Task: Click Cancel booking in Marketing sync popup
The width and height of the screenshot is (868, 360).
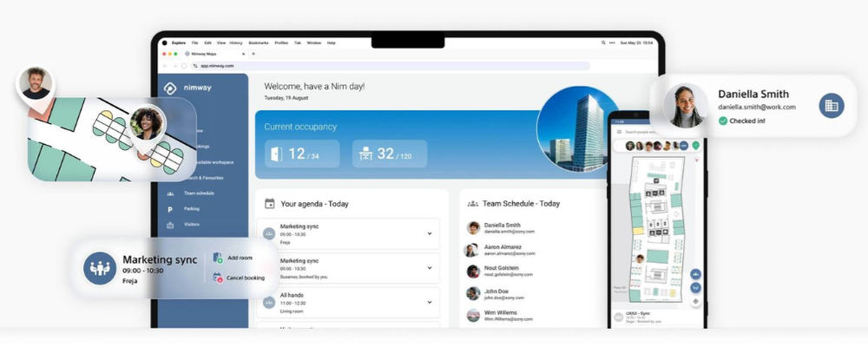Action: tap(239, 278)
